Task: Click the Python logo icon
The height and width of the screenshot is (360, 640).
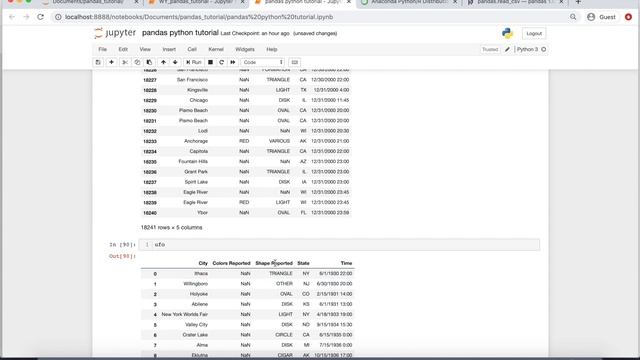Action: [507, 33]
